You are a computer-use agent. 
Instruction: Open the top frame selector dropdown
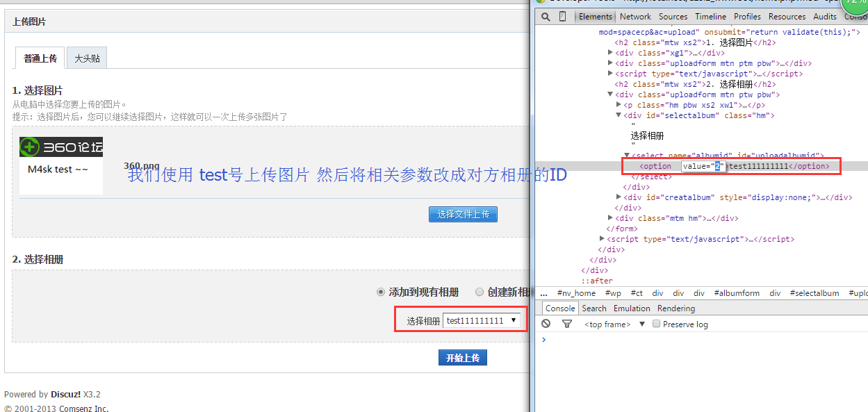(614, 324)
